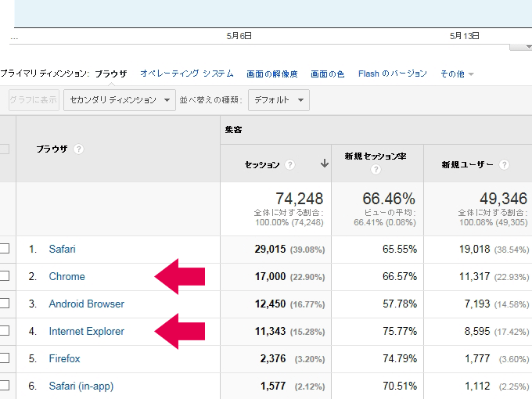This screenshot has height=399, width=532.
Task: Click Firefox new users value 1,777
Action: click(x=477, y=358)
